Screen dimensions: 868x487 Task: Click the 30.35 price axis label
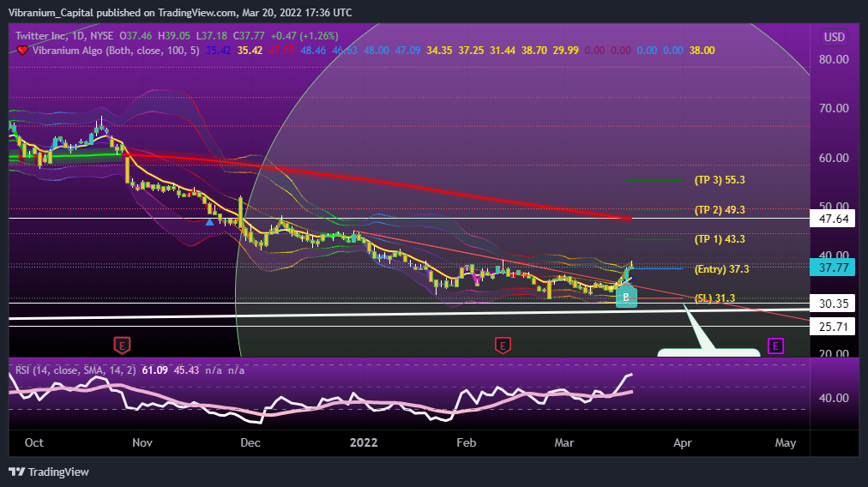pos(833,304)
